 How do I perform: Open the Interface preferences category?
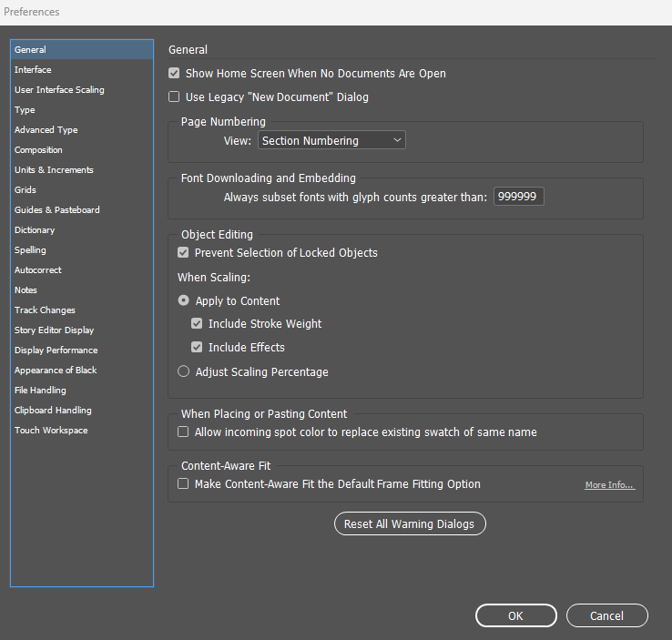point(82,69)
